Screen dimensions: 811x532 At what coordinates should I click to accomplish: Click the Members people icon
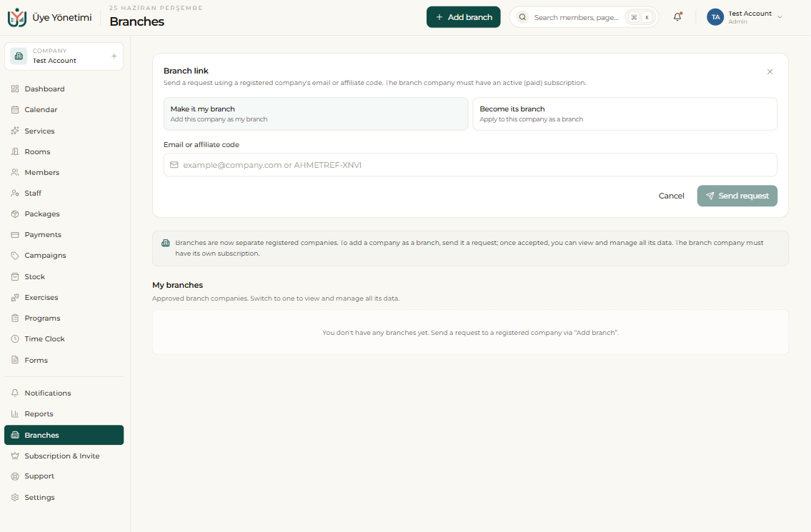coord(15,172)
